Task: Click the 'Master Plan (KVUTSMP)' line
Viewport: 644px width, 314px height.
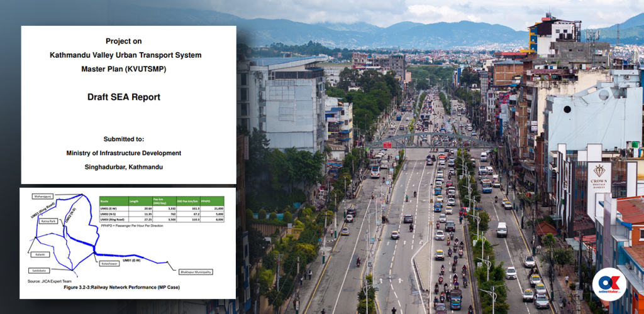Action: (124, 69)
